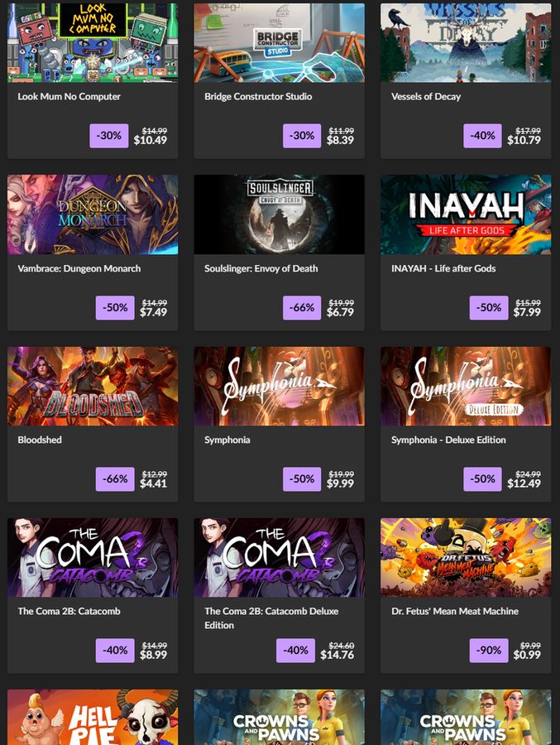
Task: Select the Vambrace: Dungeon Monarch title link
Action: pyautogui.click(x=79, y=268)
